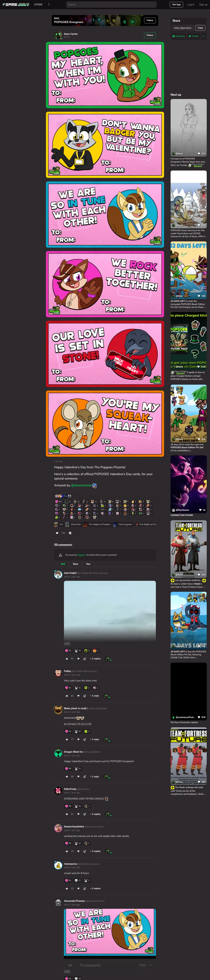Copy the share URL
Image resolution: width=210 pixels, height=980 pixels.
200,28
